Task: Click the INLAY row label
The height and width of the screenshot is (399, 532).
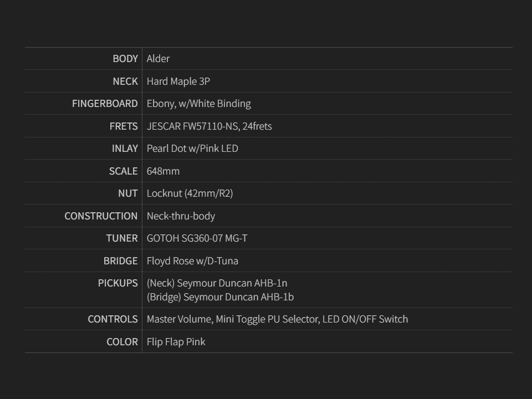Action: tap(125, 149)
